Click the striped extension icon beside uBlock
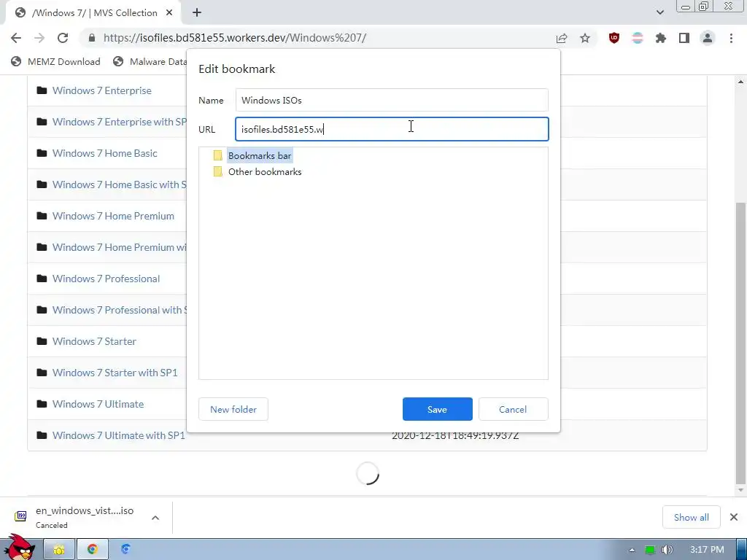This screenshot has width=747, height=560. [x=638, y=38]
